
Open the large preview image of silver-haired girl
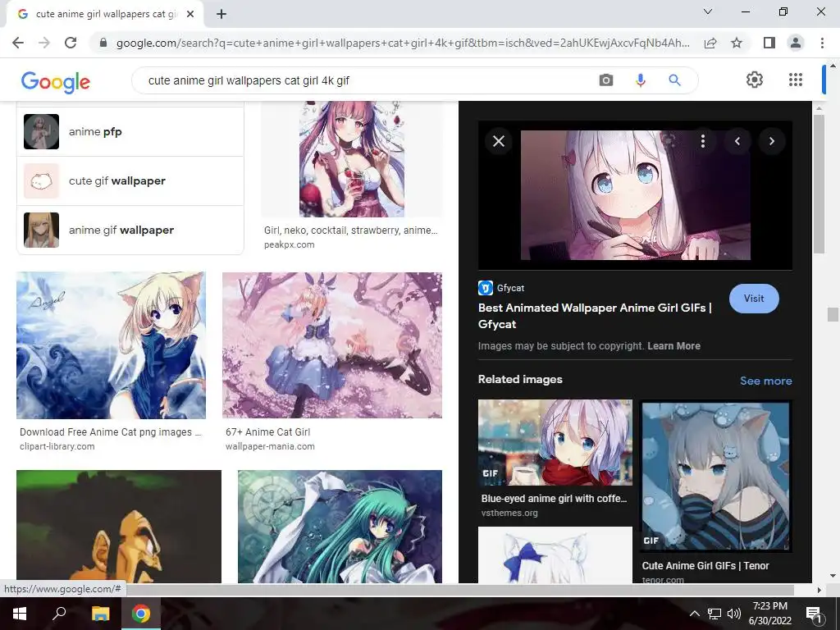coord(636,195)
